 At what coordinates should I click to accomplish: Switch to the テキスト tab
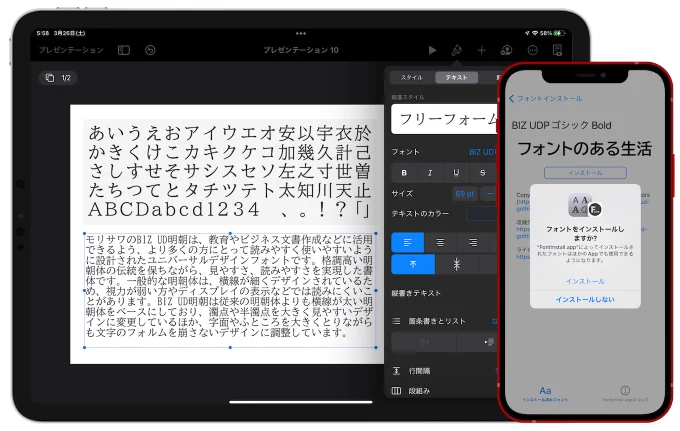point(456,77)
